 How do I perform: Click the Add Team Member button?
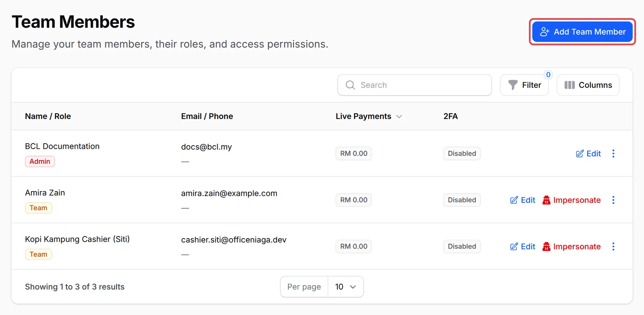pos(582,32)
